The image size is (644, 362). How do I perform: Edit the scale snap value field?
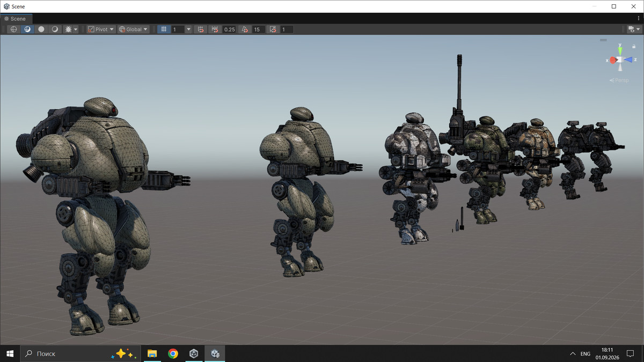click(x=287, y=29)
